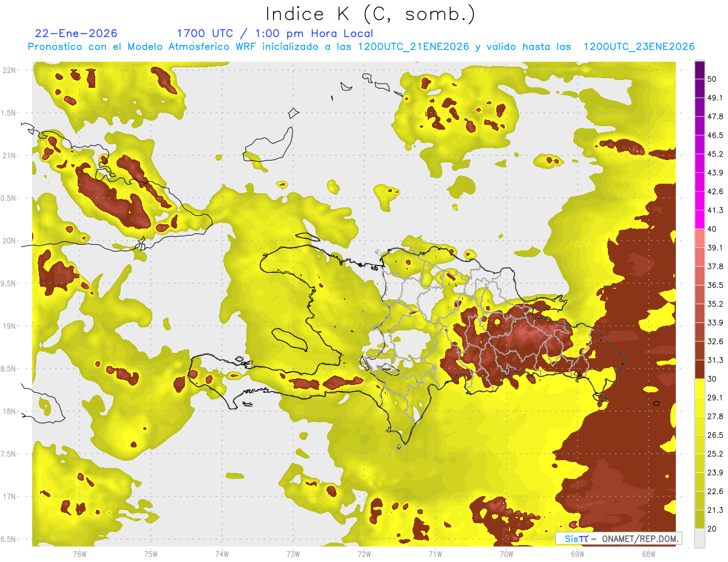728x562 pixels.
Task: Click the latitude label "19N"
Action: pos(10,326)
